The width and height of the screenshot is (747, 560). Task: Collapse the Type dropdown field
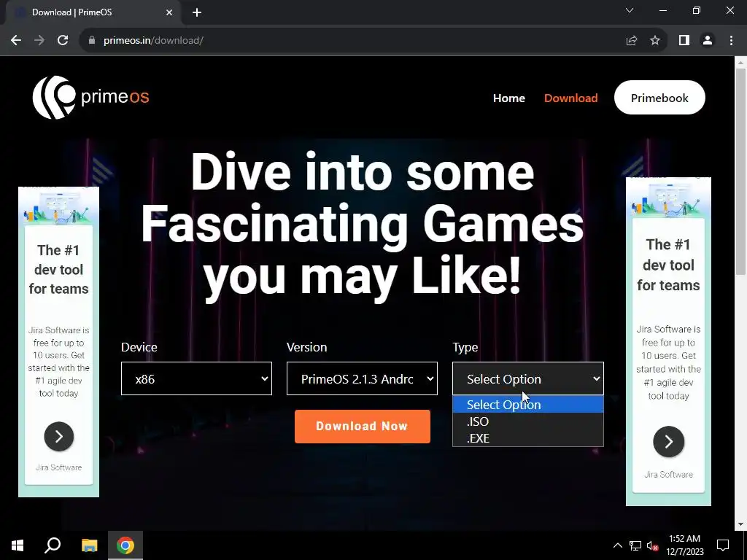click(528, 378)
